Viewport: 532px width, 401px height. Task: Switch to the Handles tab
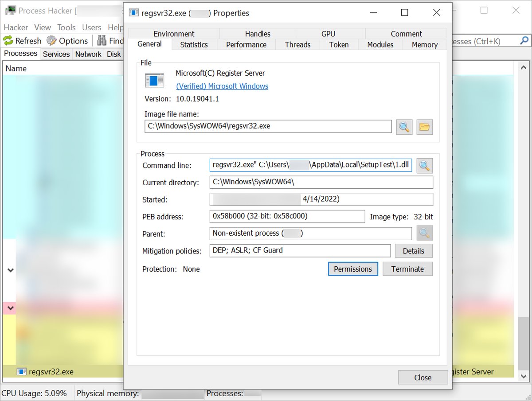(x=258, y=34)
